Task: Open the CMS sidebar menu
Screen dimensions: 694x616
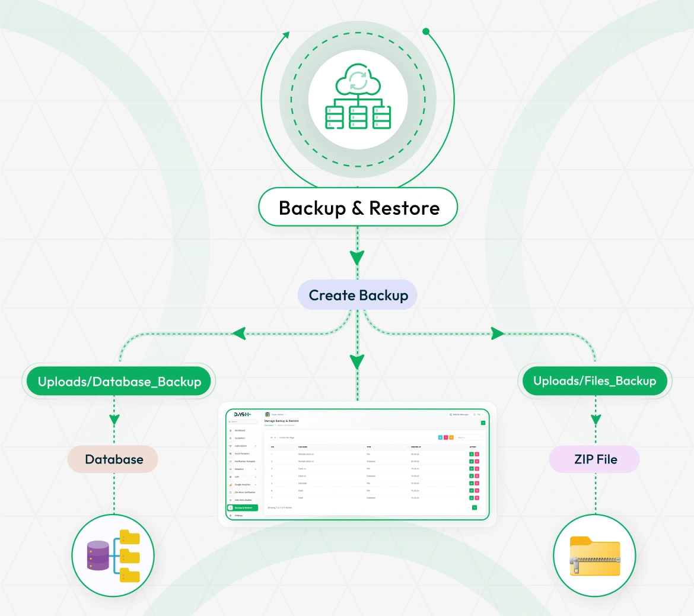Action: point(237,477)
